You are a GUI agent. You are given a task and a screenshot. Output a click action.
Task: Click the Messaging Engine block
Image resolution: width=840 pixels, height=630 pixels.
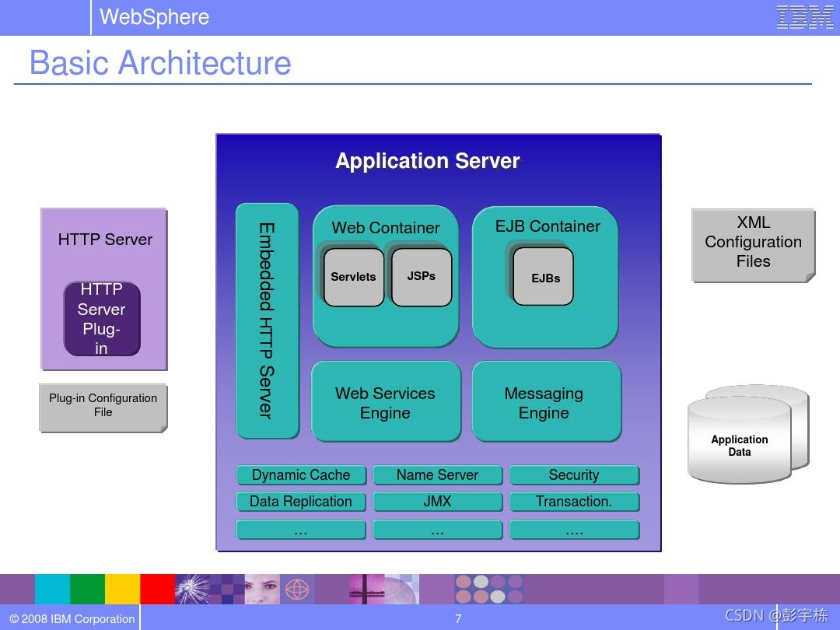pos(546,401)
